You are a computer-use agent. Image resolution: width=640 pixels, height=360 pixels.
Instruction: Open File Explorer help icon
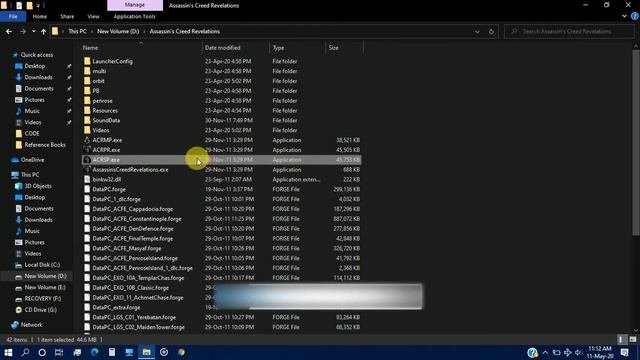click(635, 16)
